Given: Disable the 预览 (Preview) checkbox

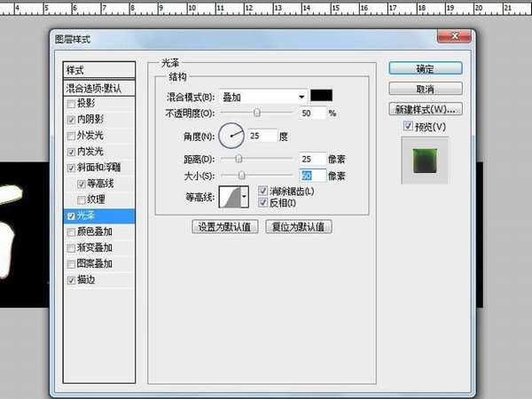Looking at the screenshot, I should click(x=407, y=127).
